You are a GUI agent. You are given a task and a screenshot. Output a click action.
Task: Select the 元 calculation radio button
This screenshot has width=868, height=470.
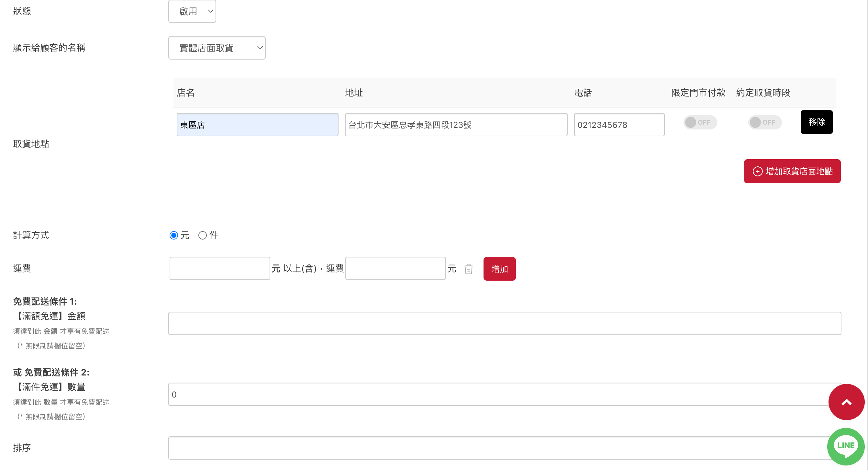pyautogui.click(x=173, y=235)
